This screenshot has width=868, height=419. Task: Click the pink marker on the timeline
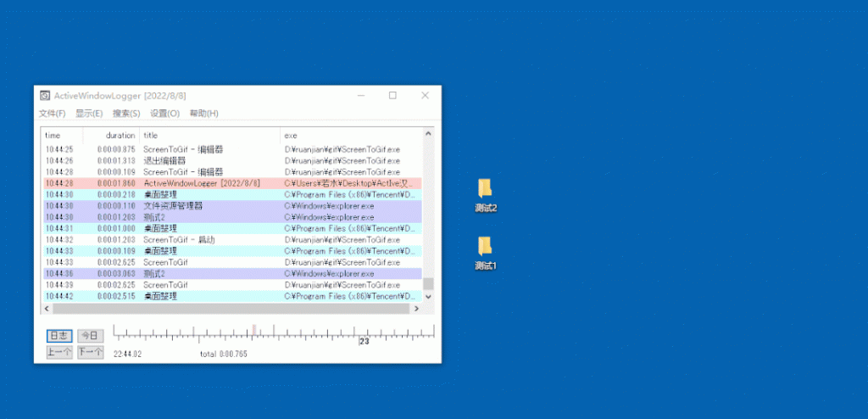254,330
